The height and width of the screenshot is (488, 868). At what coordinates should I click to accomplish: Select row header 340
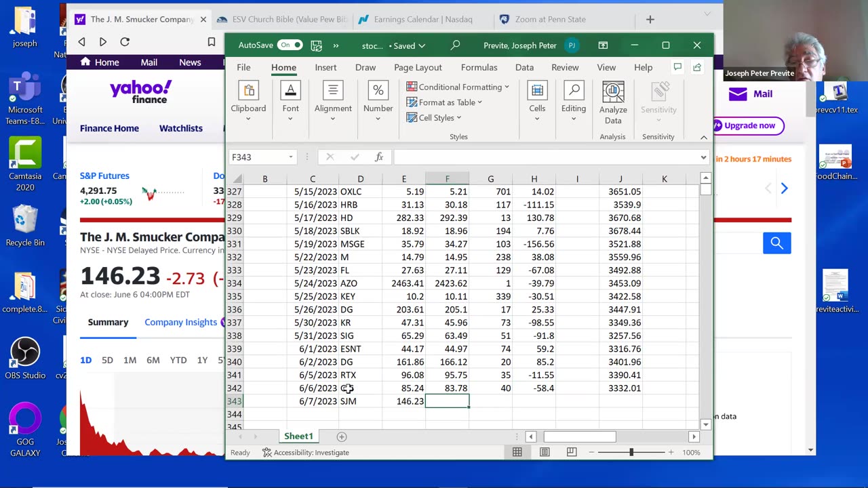[234, 362]
